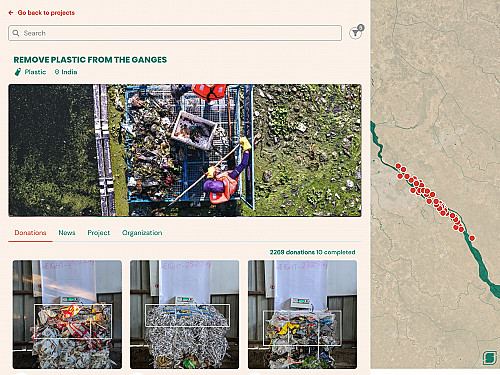
Task: Select the northernmost red map marker
Action: [x=398, y=166]
